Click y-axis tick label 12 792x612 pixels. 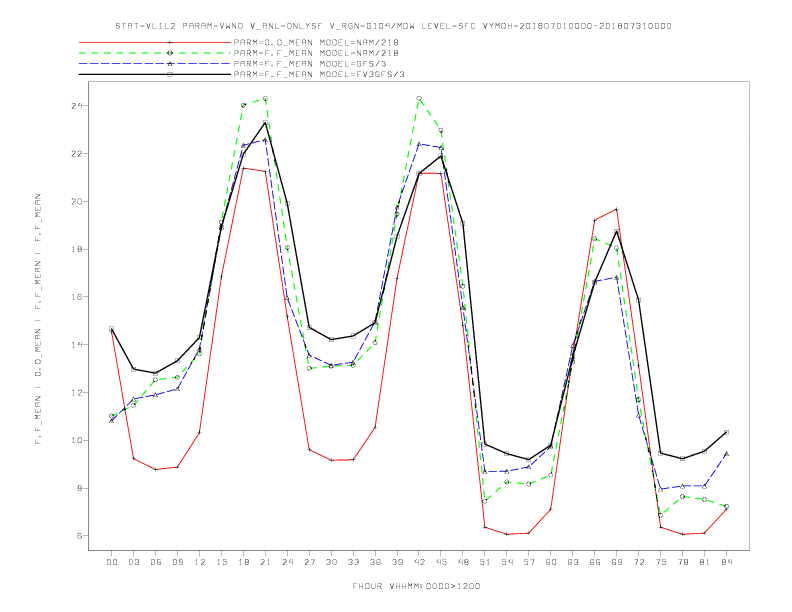point(77,393)
